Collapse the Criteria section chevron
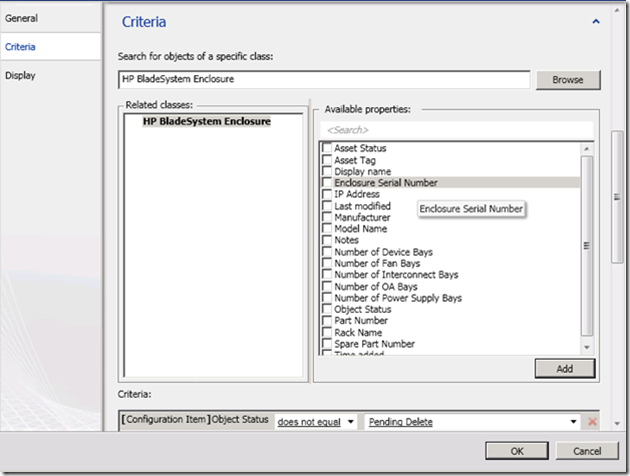This screenshot has width=630, height=476. (x=596, y=21)
